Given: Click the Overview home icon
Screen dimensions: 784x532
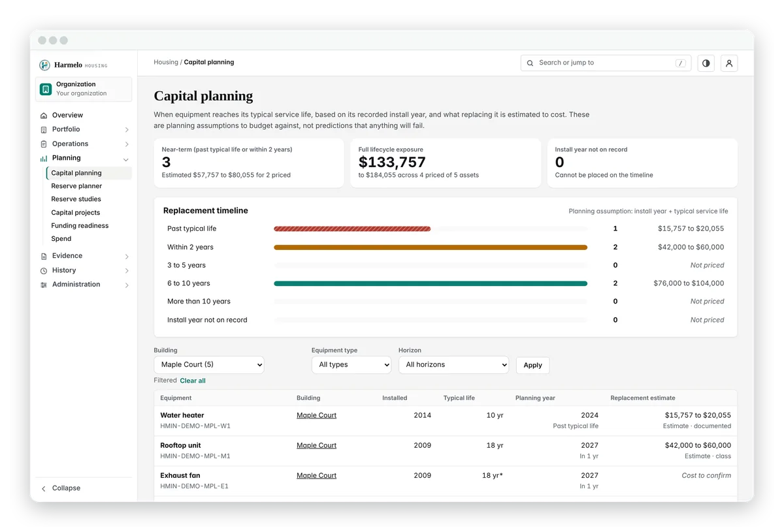Looking at the screenshot, I should 44,116.
